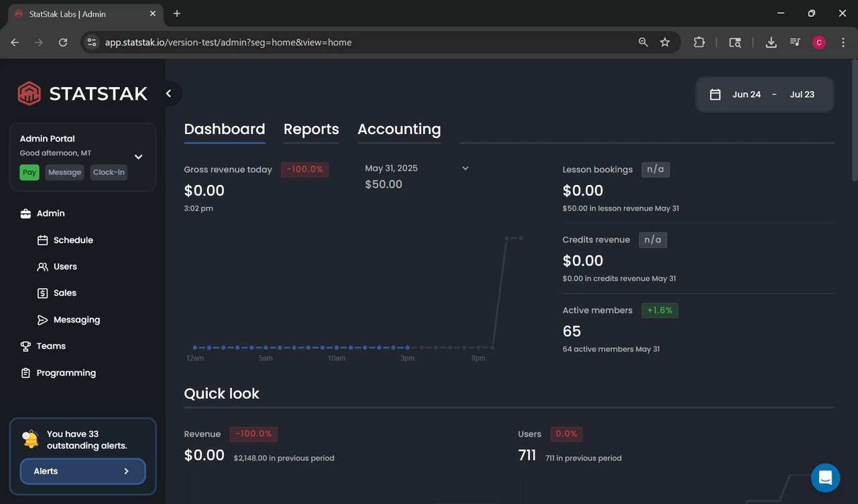The width and height of the screenshot is (858, 504).
Task: Switch to the Reports tab
Action: (311, 129)
